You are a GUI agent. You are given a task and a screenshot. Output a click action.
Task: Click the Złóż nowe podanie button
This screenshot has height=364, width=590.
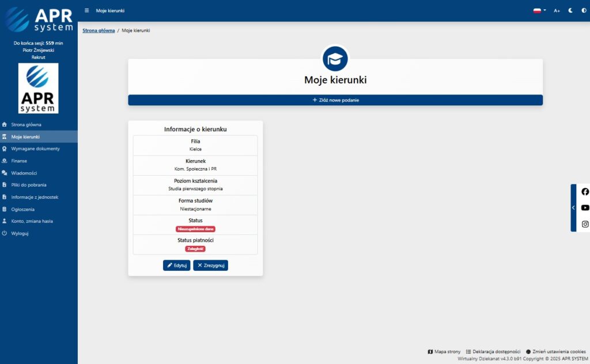point(335,100)
